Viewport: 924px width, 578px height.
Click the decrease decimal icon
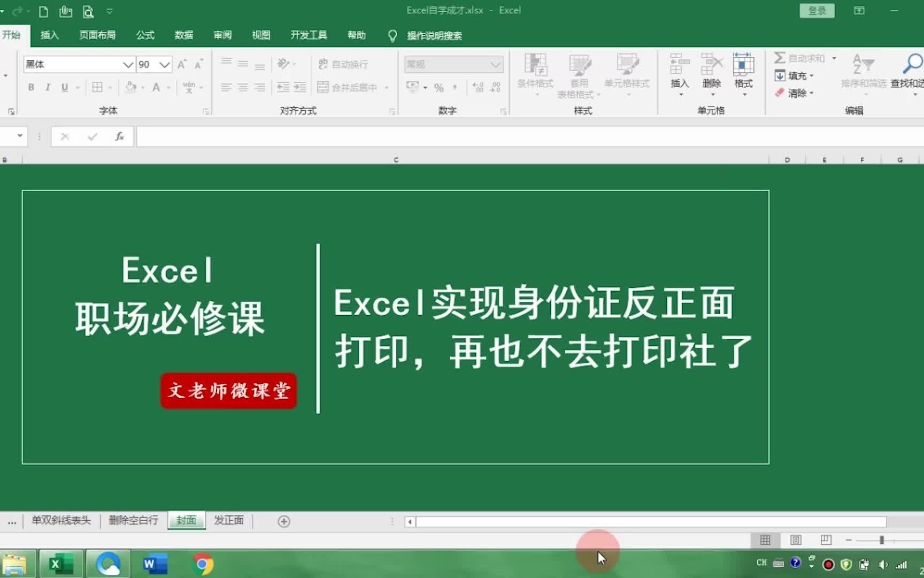tap(496, 87)
